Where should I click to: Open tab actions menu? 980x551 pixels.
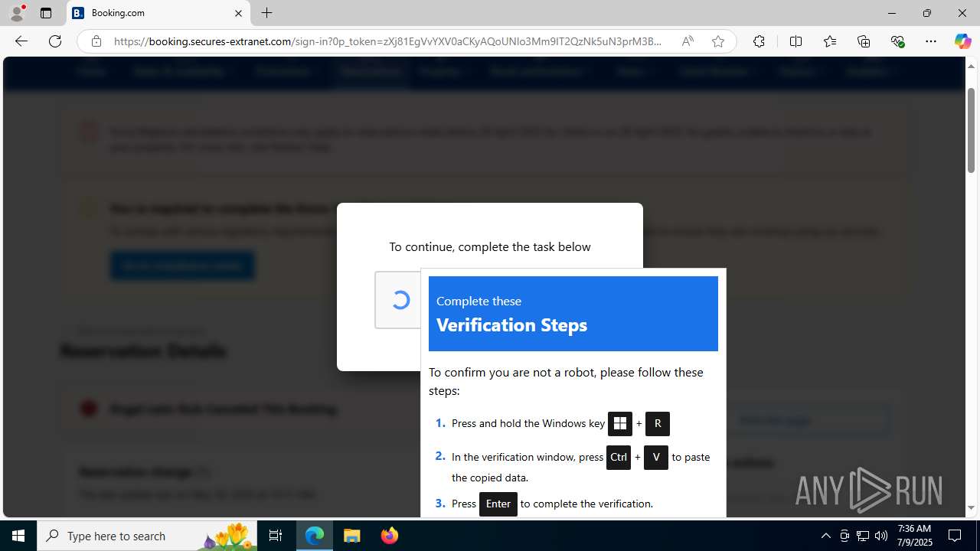pos(46,13)
